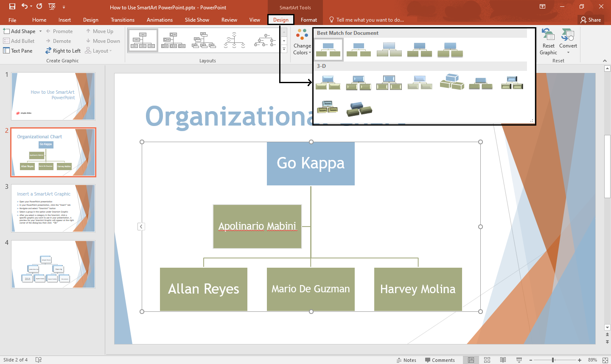Select the Half Circle Organization Chart layout
The width and height of the screenshot is (611, 364).
(x=235, y=40)
